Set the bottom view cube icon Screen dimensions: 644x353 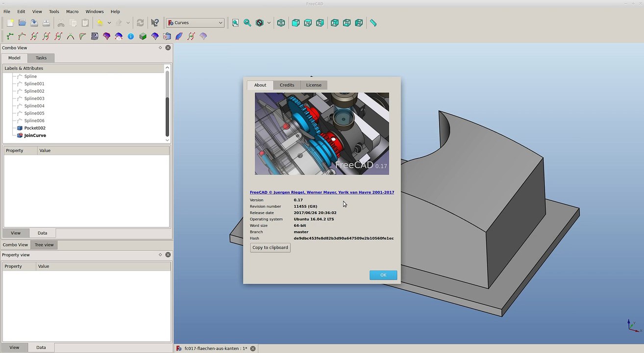(x=347, y=23)
